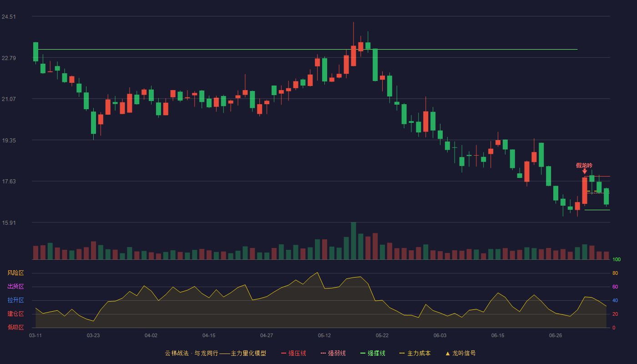
Task: Click the 假龙吟 red arrow marker
Action: (x=585, y=171)
